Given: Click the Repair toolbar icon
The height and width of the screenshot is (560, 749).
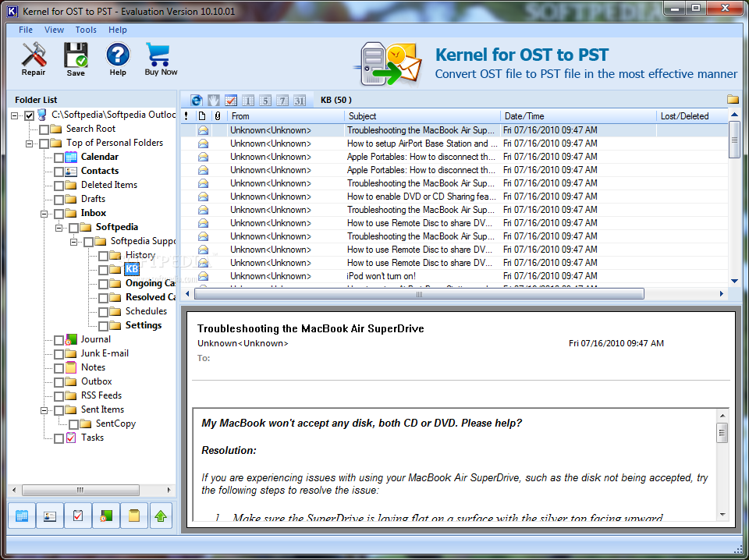Looking at the screenshot, I should [x=34, y=59].
